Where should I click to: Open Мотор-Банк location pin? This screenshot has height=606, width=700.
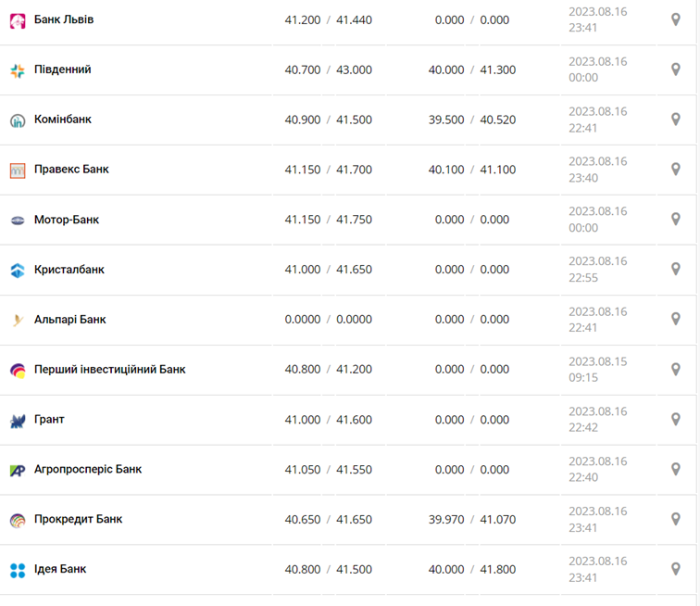(676, 220)
